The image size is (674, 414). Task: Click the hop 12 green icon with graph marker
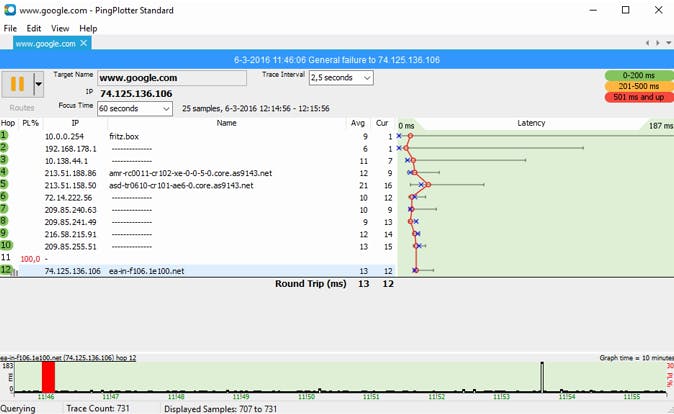point(9,270)
